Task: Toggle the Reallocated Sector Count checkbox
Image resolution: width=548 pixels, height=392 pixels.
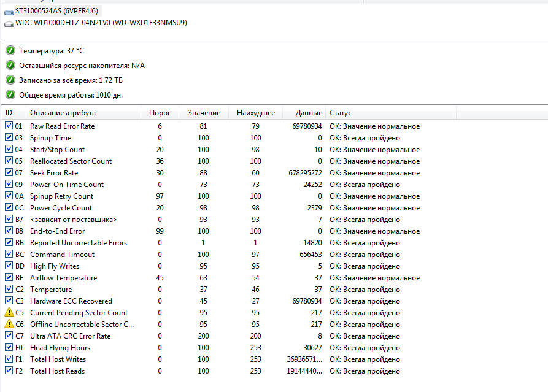Action: [x=9, y=161]
